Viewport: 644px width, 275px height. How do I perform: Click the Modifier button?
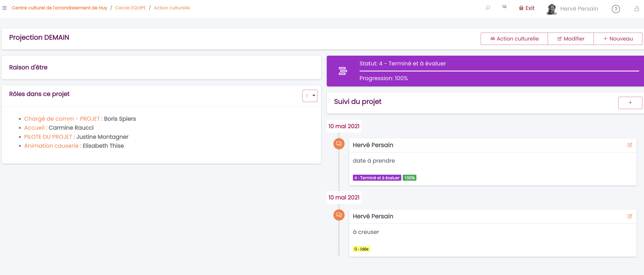(571, 39)
